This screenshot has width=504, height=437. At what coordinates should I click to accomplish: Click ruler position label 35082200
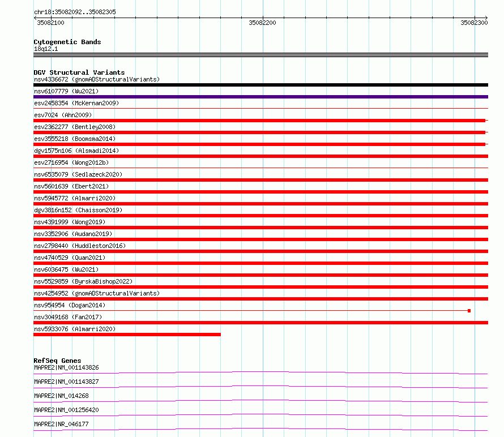coord(262,23)
